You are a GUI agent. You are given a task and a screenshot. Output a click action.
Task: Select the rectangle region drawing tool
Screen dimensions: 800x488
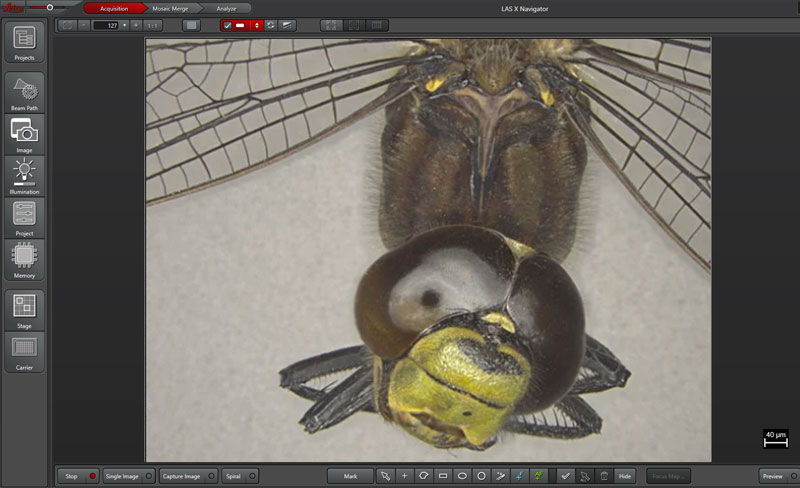[x=443, y=476]
